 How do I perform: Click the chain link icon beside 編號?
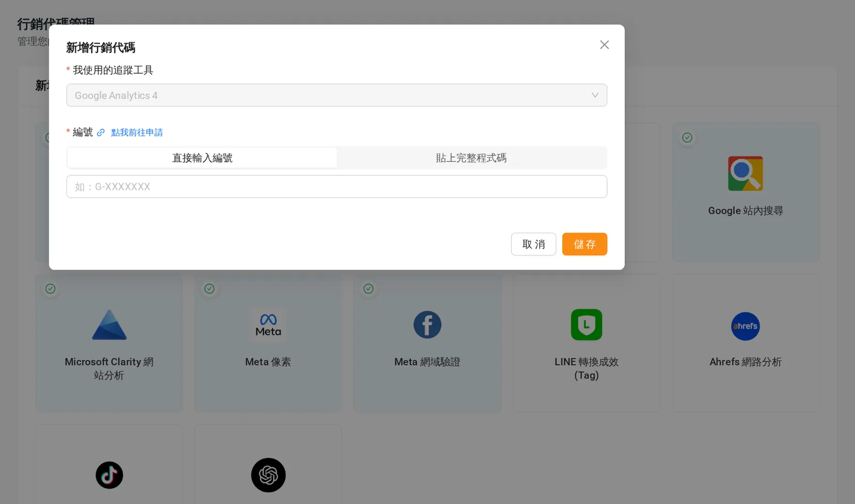(x=101, y=133)
